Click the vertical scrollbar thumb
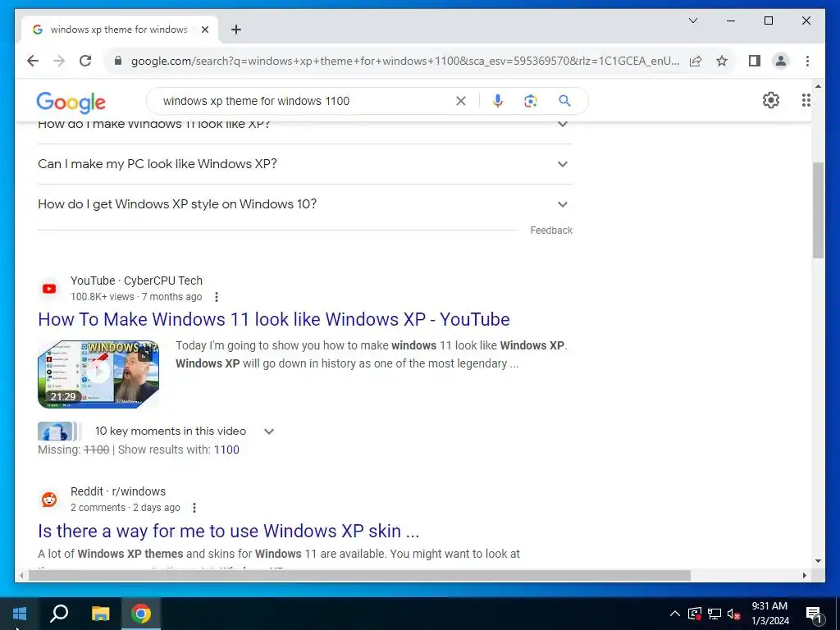The width and height of the screenshot is (840, 630). click(x=818, y=211)
